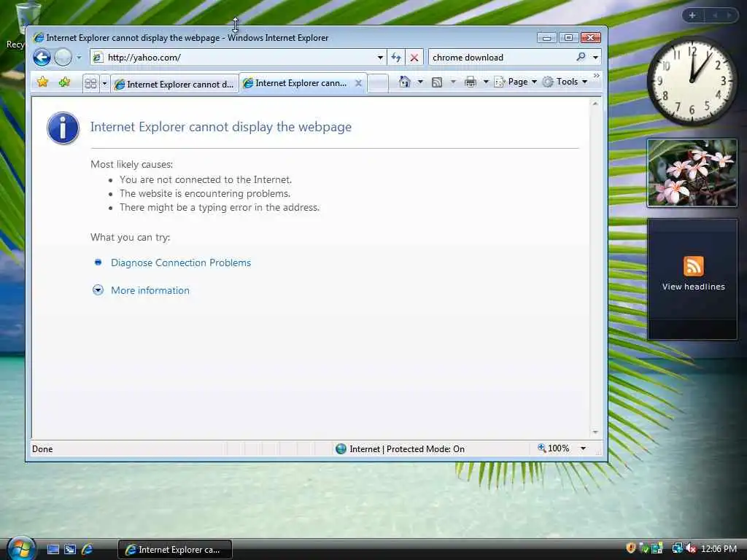Click the 100% zoom level button
This screenshot has width=747, height=560.
(x=553, y=448)
